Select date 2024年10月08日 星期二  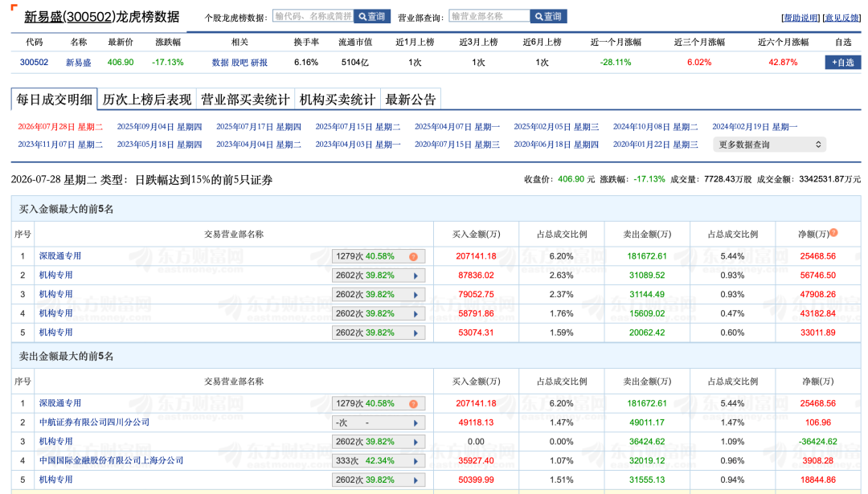pos(656,127)
